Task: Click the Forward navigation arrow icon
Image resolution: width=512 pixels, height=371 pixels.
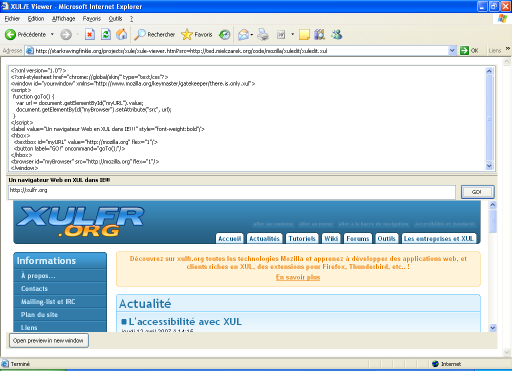Action: [x=66, y=34]
